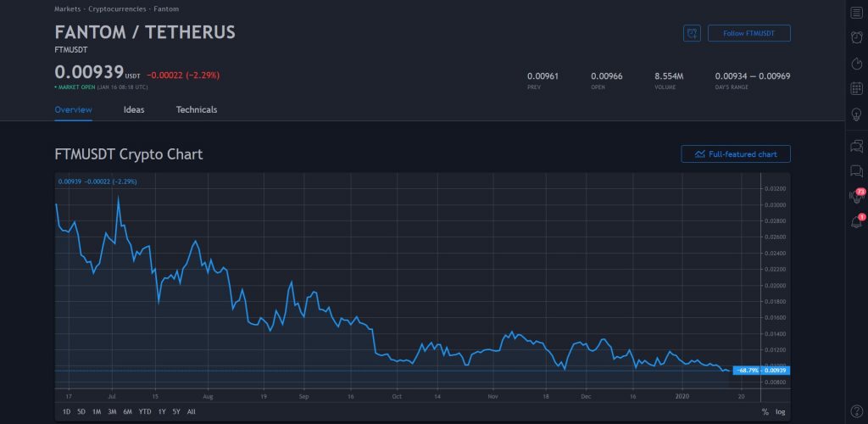
Task: Click the FANTOM / TETHERUS title
Action: point(145,32)
